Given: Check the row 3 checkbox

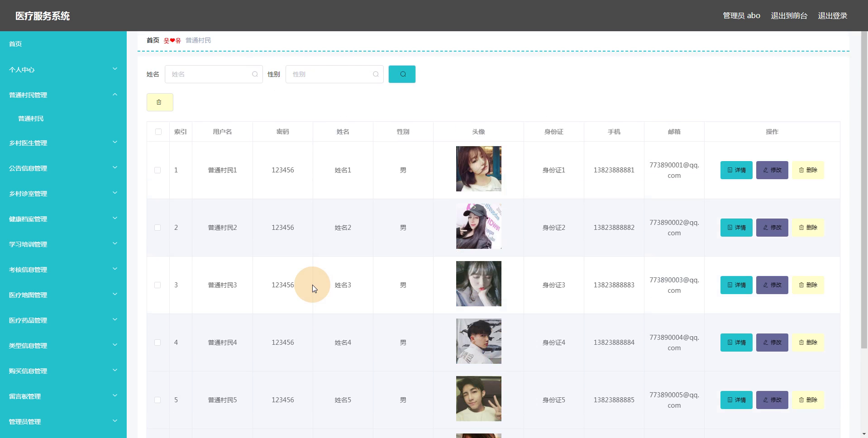Looking at the screenshot, I should tap(157, 285).
